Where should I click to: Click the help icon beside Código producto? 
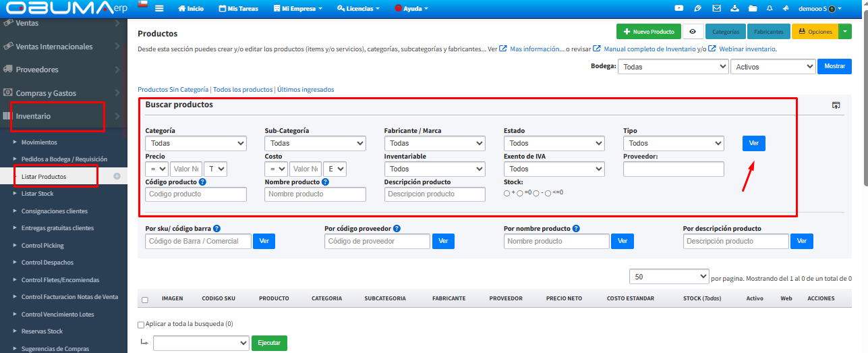click(x=202, y=182)
